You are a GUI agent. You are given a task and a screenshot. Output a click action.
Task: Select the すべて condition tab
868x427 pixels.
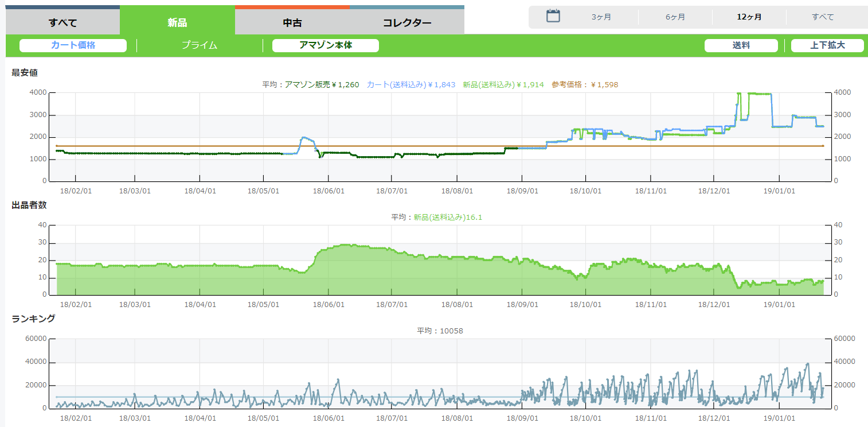[x=62, y=23]
